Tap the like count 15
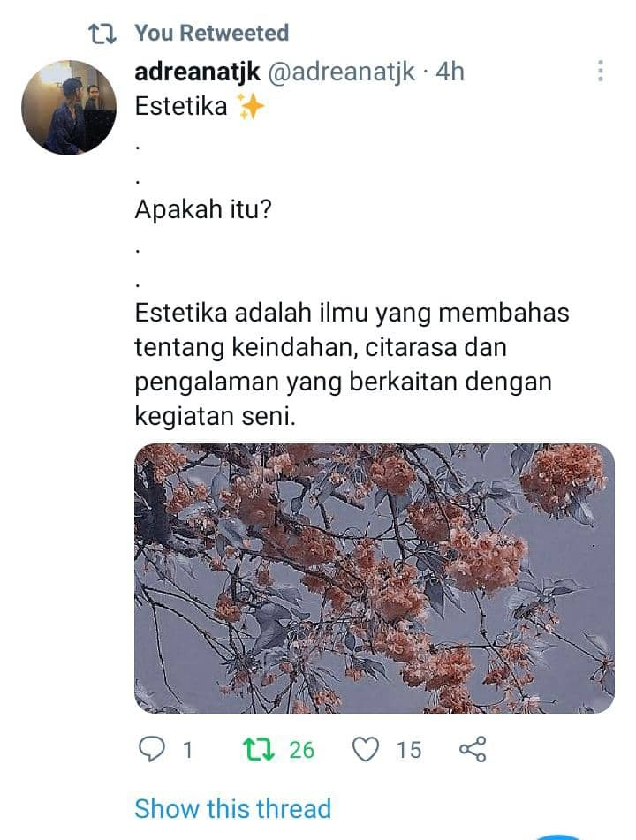The height and width of the screenshot is (840, 636). 409,750
